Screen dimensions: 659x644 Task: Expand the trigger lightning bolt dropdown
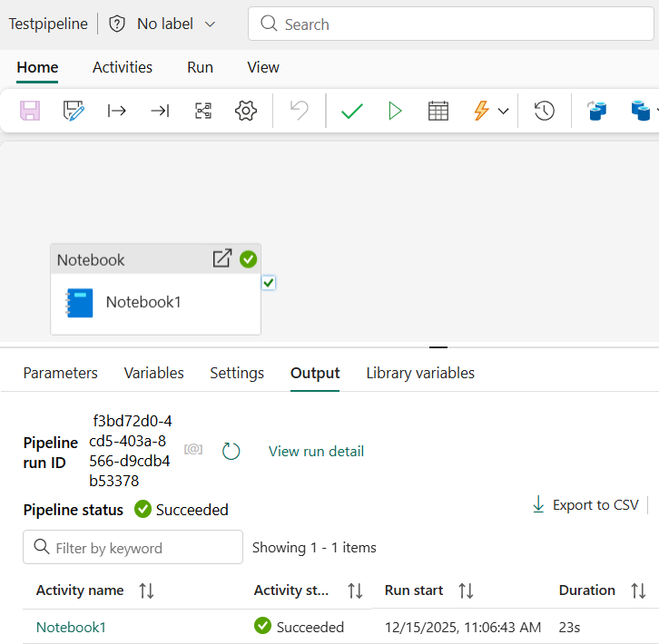[x=503, y=112]
